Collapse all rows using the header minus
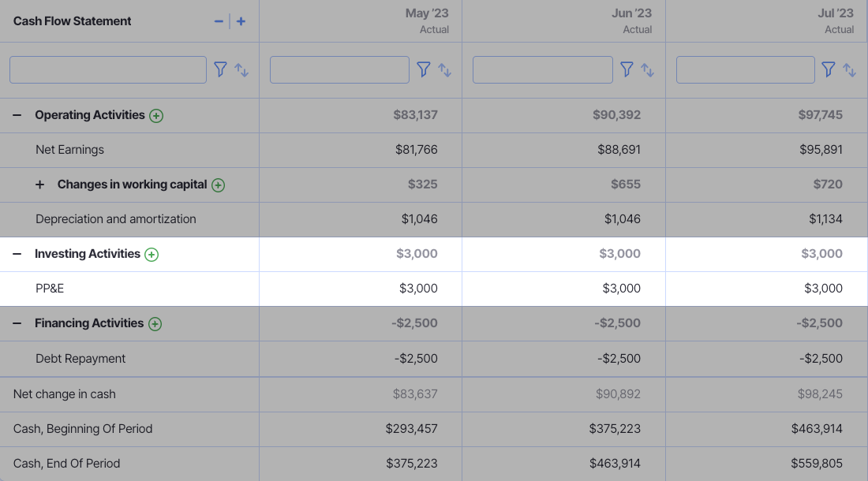Viewport: 868px width, 481px height. (219, 21)
